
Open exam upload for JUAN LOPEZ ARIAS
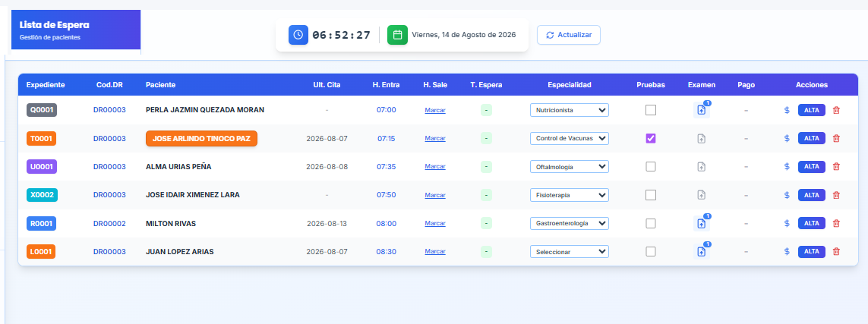(702, 252)
